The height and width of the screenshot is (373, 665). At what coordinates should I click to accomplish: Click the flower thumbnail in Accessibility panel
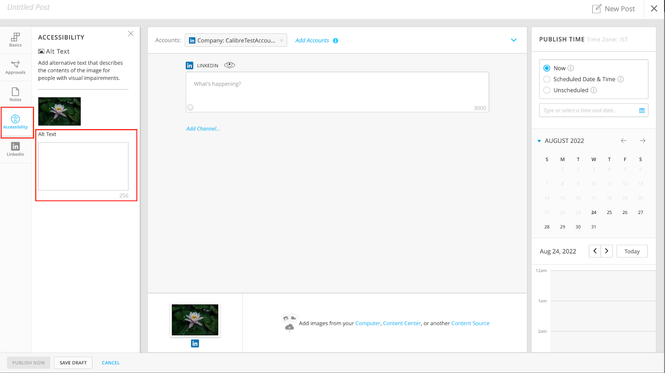click(x=59, y=111)
